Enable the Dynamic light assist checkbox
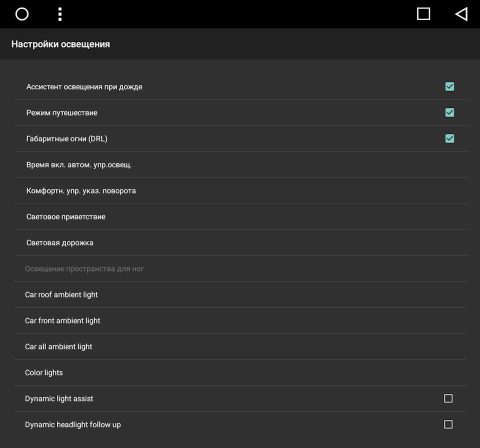The image size is (480, 448). coord(448,398)
